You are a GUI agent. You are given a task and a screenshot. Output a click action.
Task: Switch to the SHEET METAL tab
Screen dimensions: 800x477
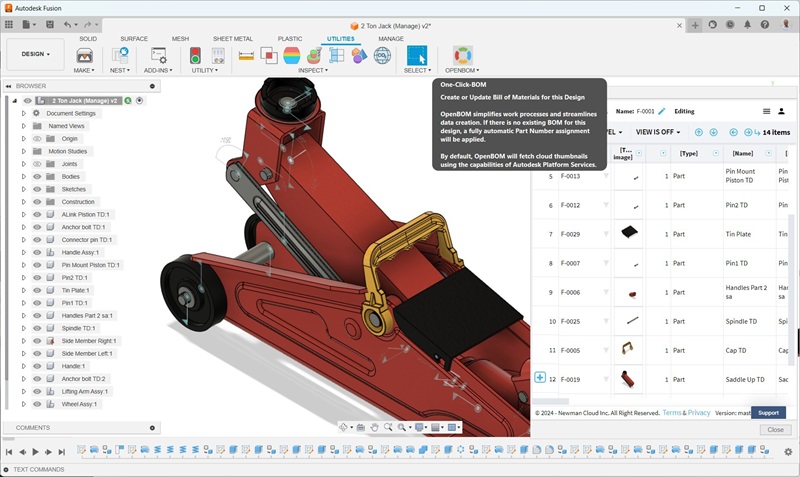(233, 39)
